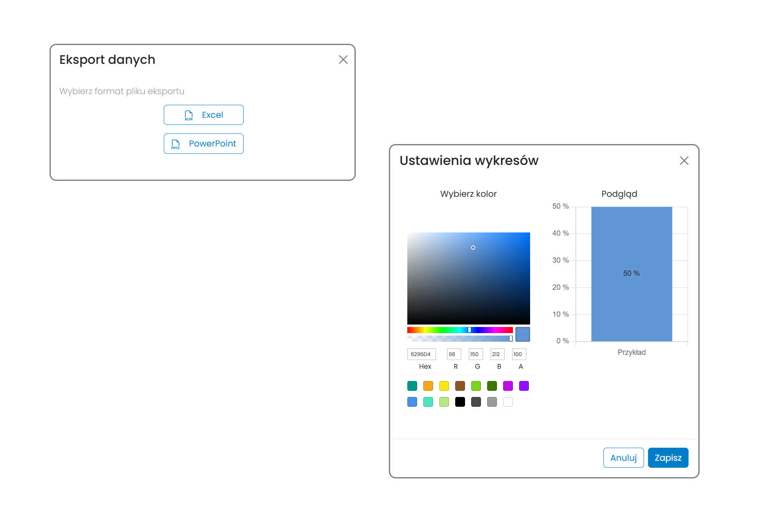Click the Anuluj button
This screenshot has height=532, width=770.
pos(623,458)
